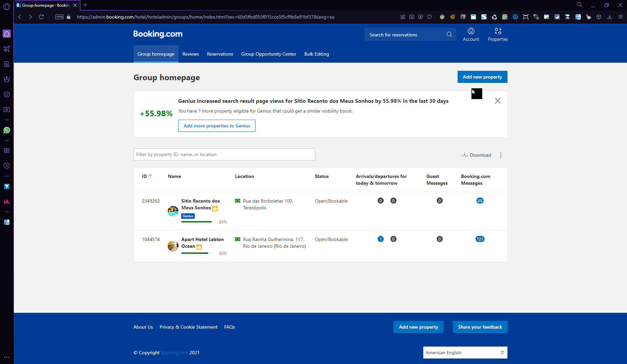This screenshot has height=364, width=627.
Task: Click the 69 Booking.com messages badge
Action: 480,201
